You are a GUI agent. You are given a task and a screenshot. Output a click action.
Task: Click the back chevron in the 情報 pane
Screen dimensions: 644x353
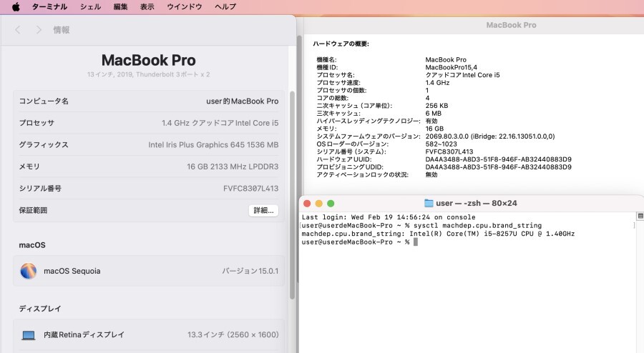19,30
